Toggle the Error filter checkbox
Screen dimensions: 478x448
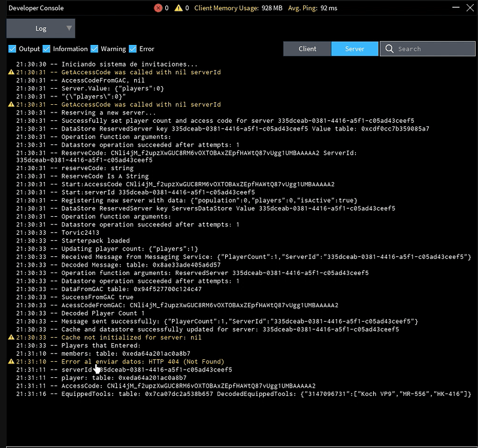point(132,49)
